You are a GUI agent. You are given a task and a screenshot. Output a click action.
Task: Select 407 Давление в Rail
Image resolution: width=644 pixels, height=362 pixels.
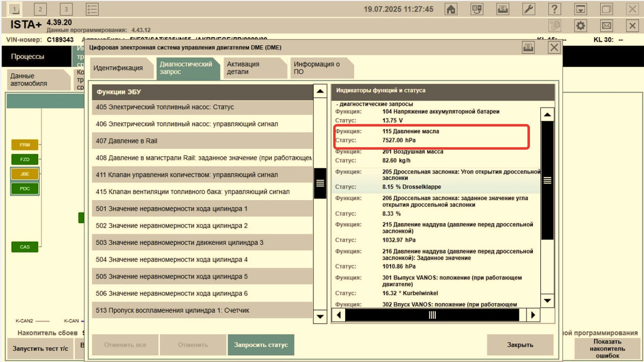[x=202, y=141]
